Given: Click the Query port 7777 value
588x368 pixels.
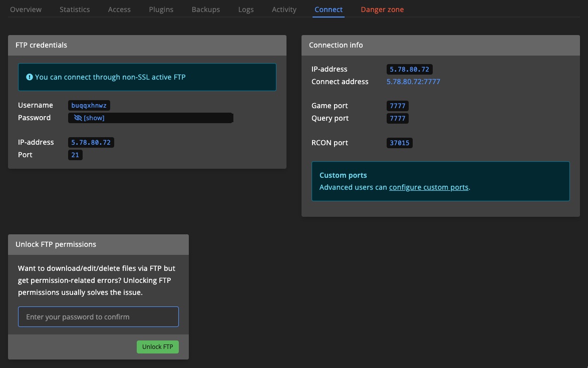Looking at the screenshot, I should [x=397, y=119].
